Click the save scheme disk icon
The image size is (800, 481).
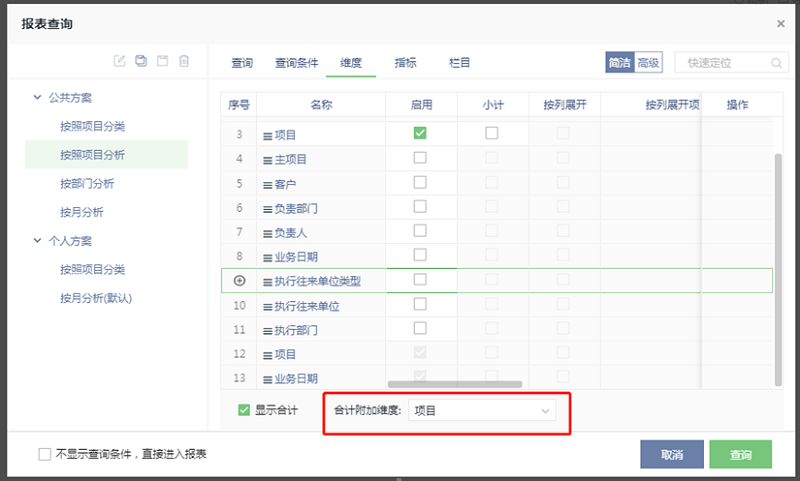(x=162, y=61)
